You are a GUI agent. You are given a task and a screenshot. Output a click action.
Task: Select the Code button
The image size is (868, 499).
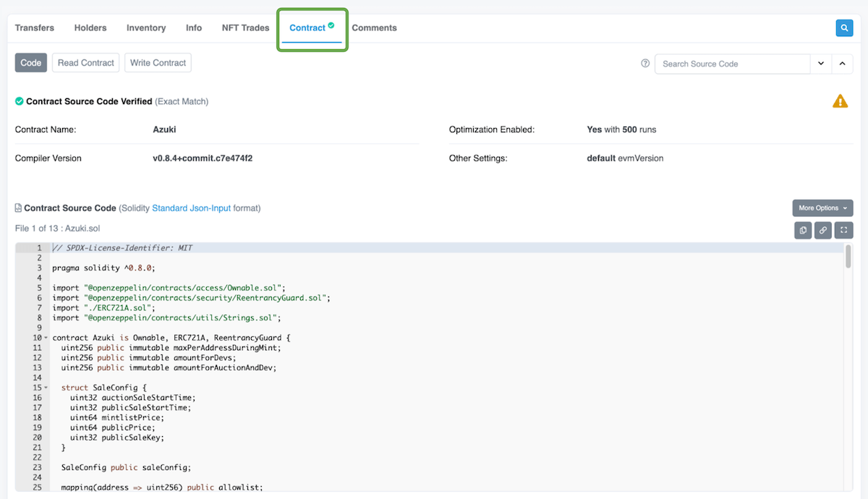pos(31,63)
